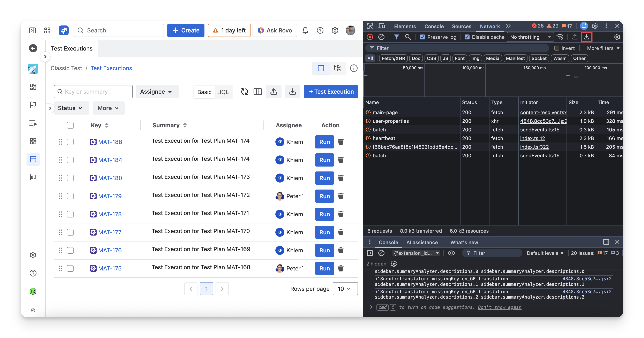Toggle the Preserve log checkbox
Screen dimensions: 644x338
tap(422, 37)
